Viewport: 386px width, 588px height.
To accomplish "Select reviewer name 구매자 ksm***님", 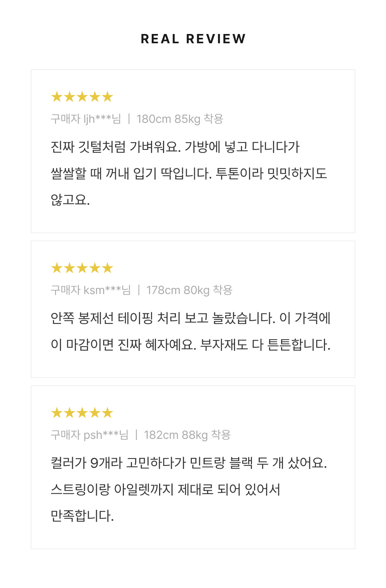I will pos(91,290).
